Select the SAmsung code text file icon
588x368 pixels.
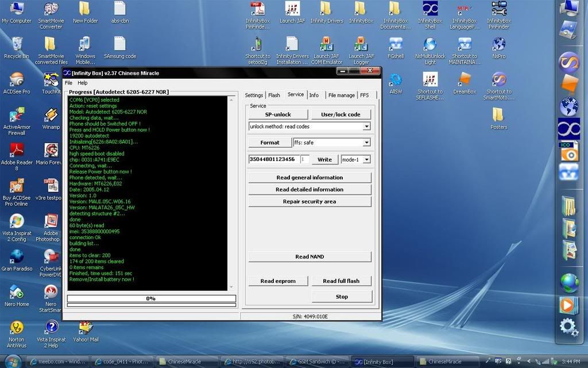coord(120,48)
